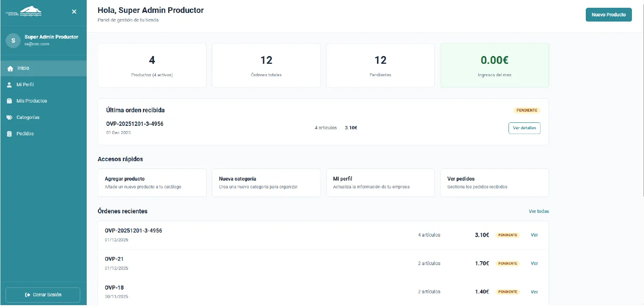644x306 pixels.
Task: Close the sidebar with the X icon
Action: pos(74,12)
